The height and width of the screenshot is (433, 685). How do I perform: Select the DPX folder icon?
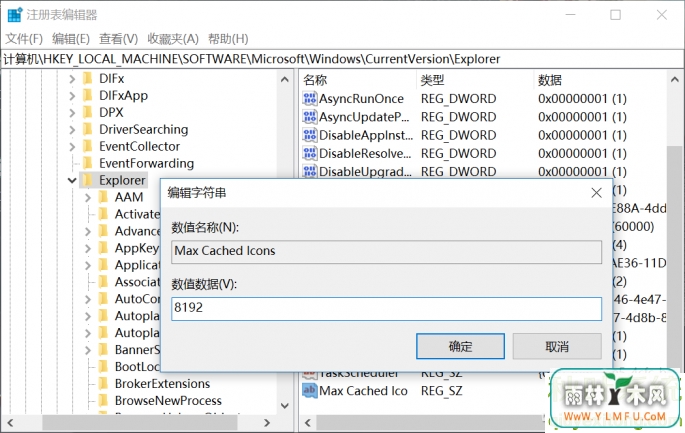[x=88, y=112]
